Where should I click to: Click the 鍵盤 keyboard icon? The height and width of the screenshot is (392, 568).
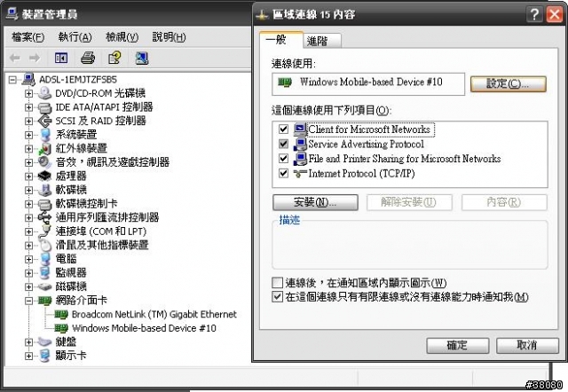click(44, 341)
